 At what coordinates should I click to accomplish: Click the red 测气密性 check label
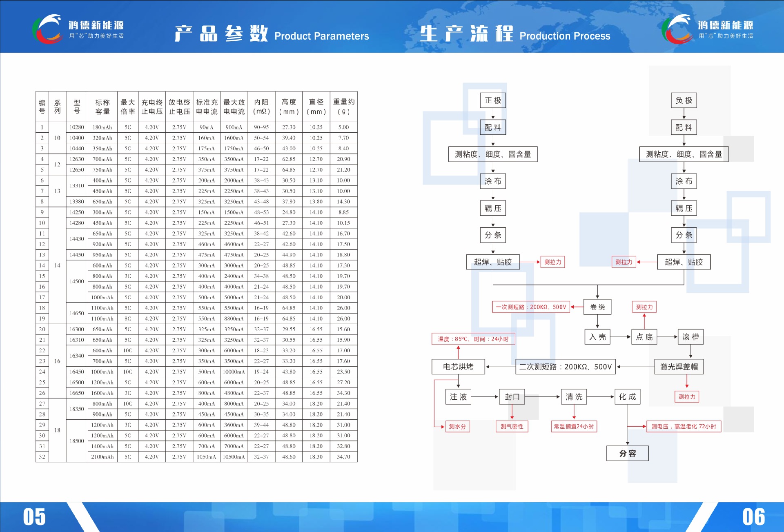tap(512, 427)
